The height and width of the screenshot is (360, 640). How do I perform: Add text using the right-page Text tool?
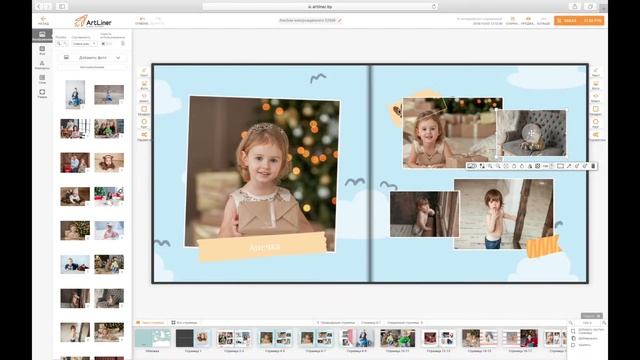(596, 72)
